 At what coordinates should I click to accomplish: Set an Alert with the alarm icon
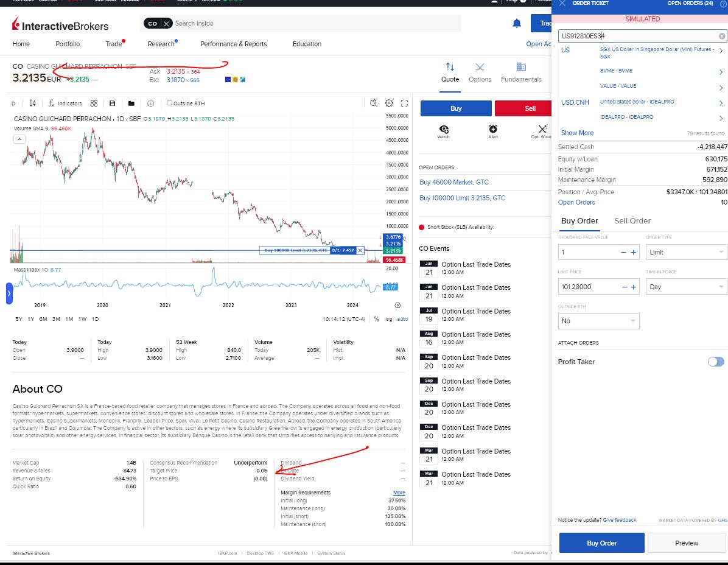[493, 128]
